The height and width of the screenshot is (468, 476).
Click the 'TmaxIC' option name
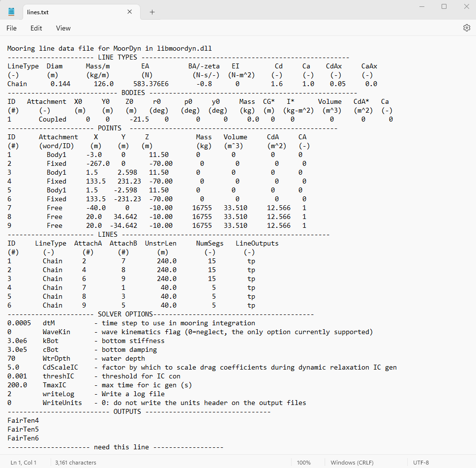pos(55,385)
